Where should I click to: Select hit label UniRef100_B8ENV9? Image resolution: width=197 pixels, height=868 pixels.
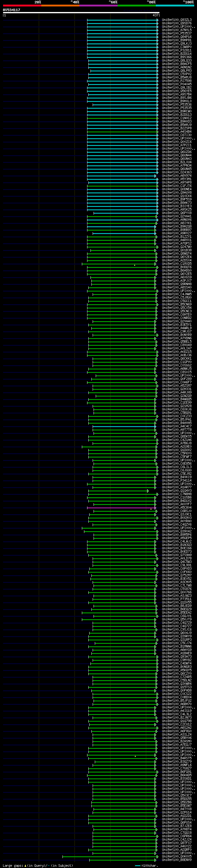[176, 860]
